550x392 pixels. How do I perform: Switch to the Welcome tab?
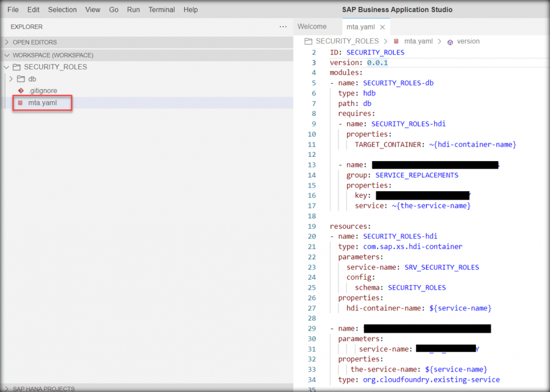(x=312, y=27)
